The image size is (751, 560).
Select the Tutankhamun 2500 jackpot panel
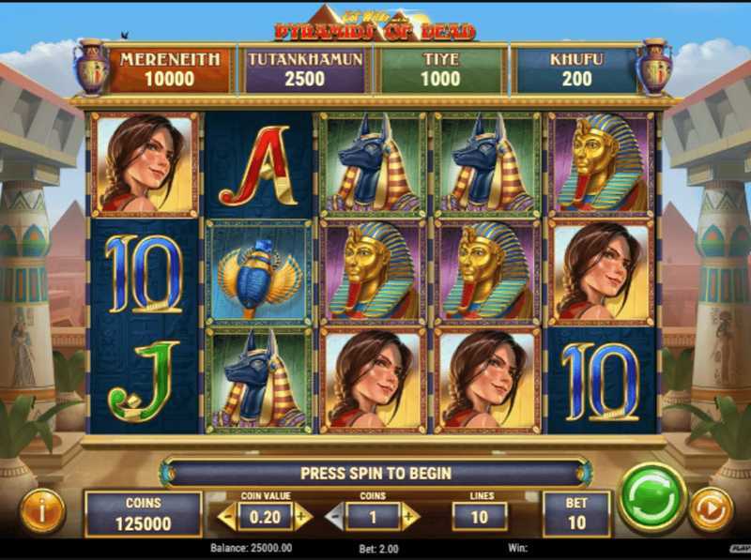[305, 69]
